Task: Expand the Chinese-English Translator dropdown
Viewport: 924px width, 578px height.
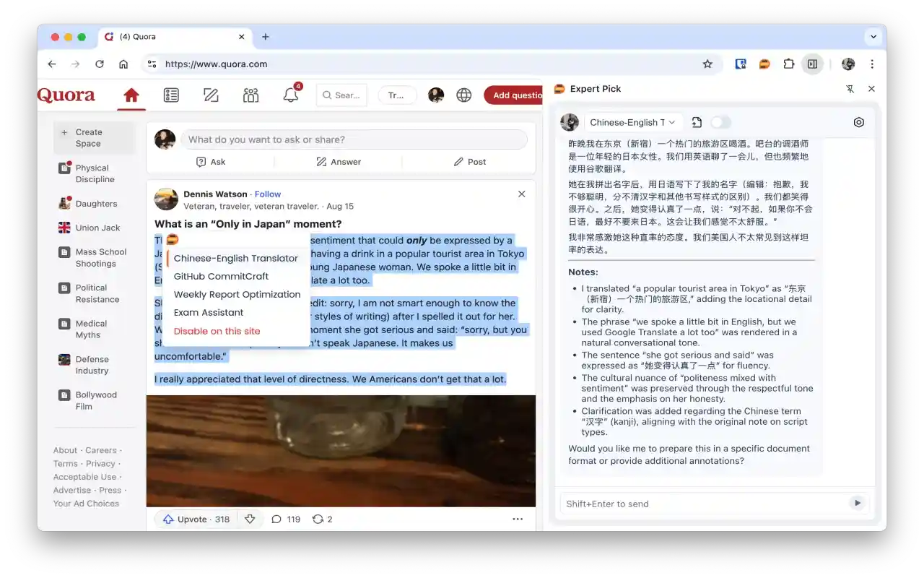Action: click(632, 123)
